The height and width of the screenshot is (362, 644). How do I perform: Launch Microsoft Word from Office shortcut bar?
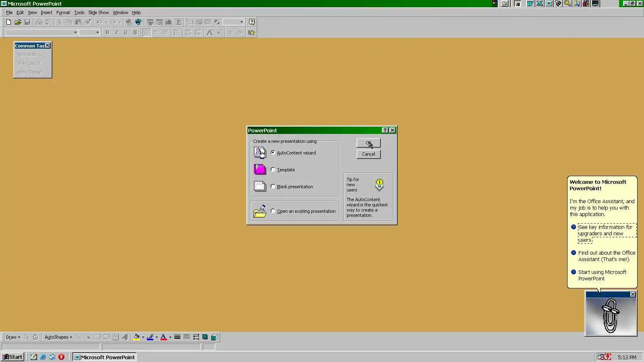point(530,4)
